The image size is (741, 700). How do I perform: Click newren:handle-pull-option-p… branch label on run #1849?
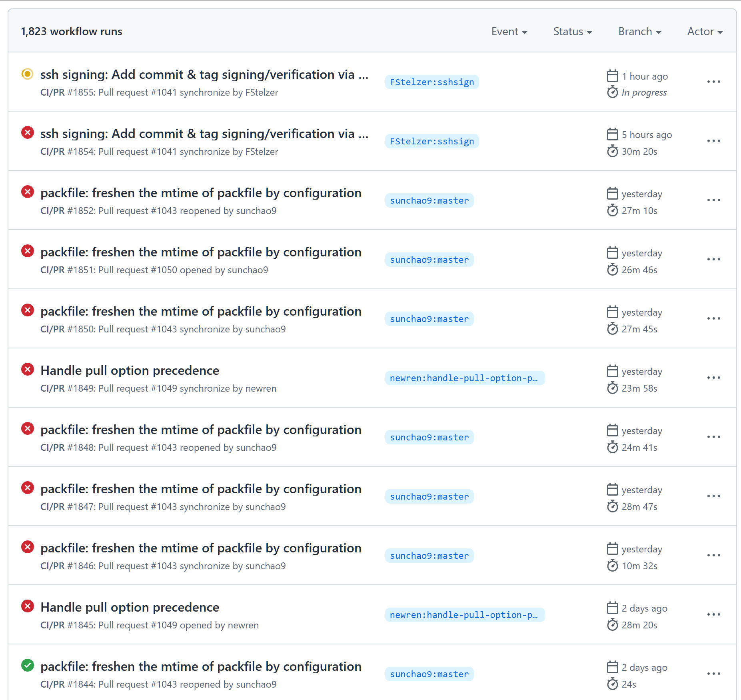tap(465, 378)
